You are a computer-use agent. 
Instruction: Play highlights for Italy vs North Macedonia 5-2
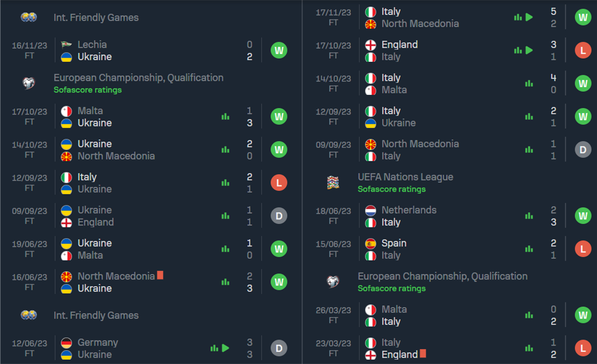(529, 17)
